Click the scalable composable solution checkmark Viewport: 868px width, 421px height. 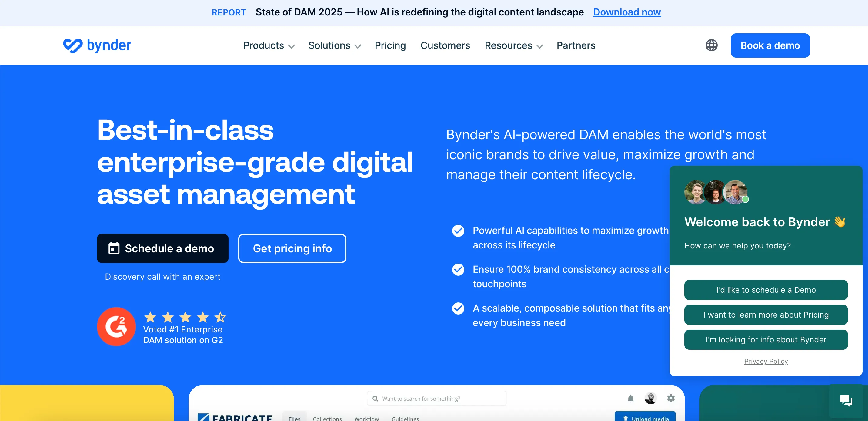458,308
